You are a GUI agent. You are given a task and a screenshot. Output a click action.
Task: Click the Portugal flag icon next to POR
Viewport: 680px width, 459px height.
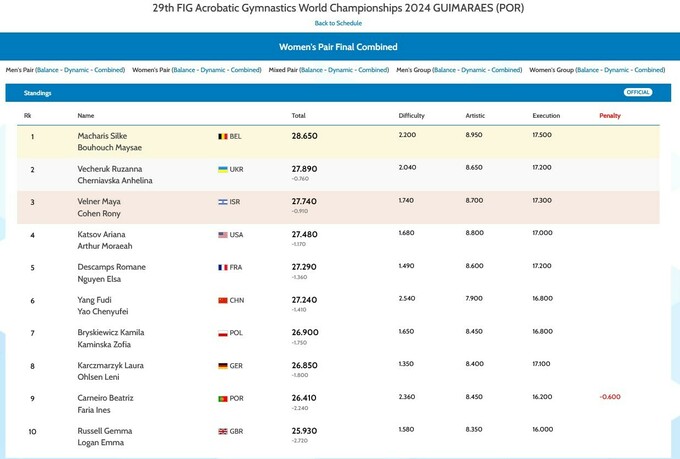pos(223,399)
